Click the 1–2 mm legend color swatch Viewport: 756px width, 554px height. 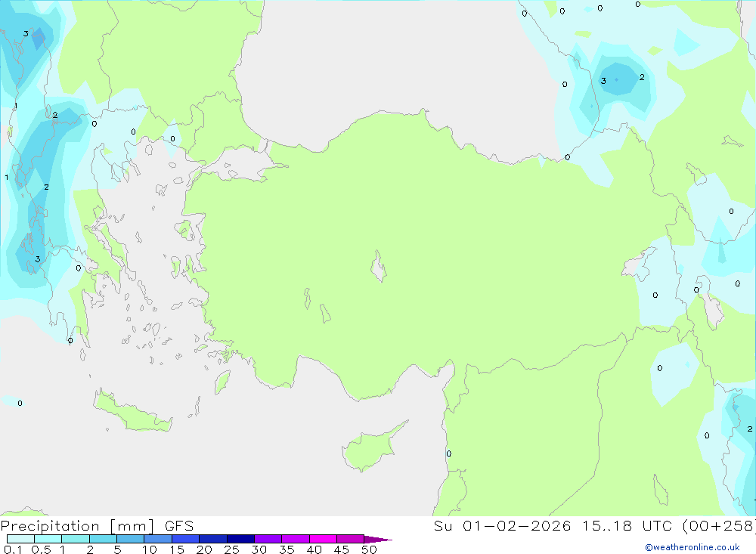[75, 539]
